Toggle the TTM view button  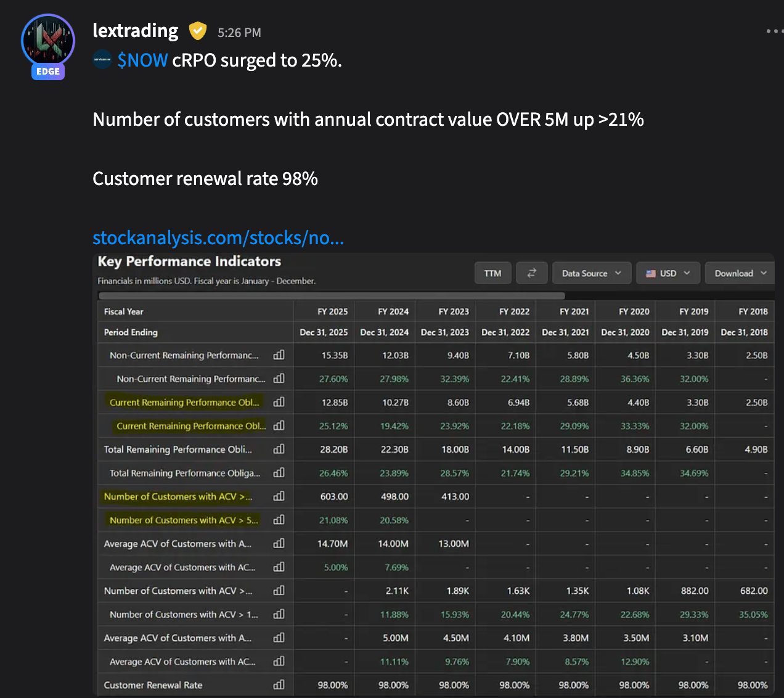point(492,273)
